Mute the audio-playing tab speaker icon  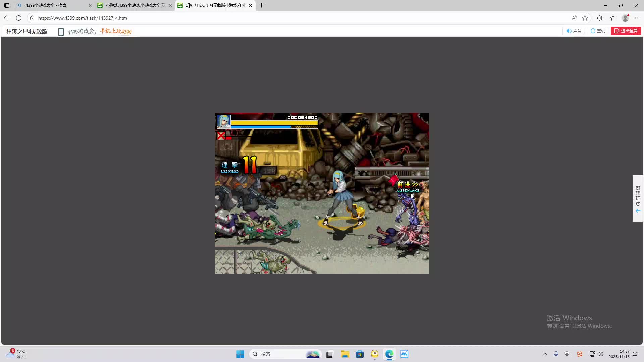[x=189, y=5]
